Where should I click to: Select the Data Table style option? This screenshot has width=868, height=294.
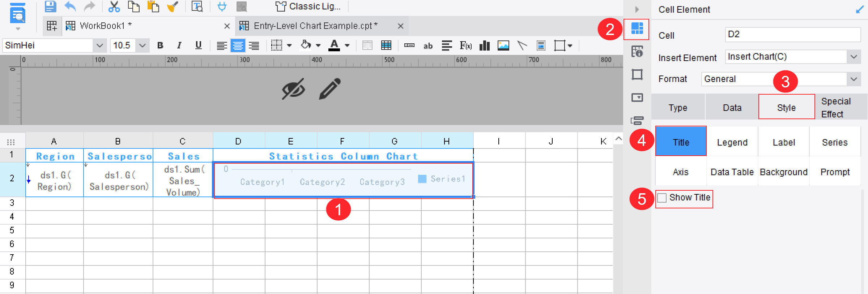(x=732, y=172)
